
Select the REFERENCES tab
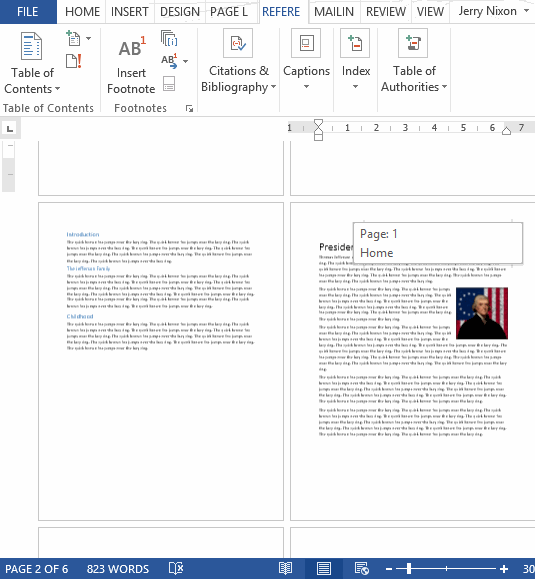[x=281, y=12]
